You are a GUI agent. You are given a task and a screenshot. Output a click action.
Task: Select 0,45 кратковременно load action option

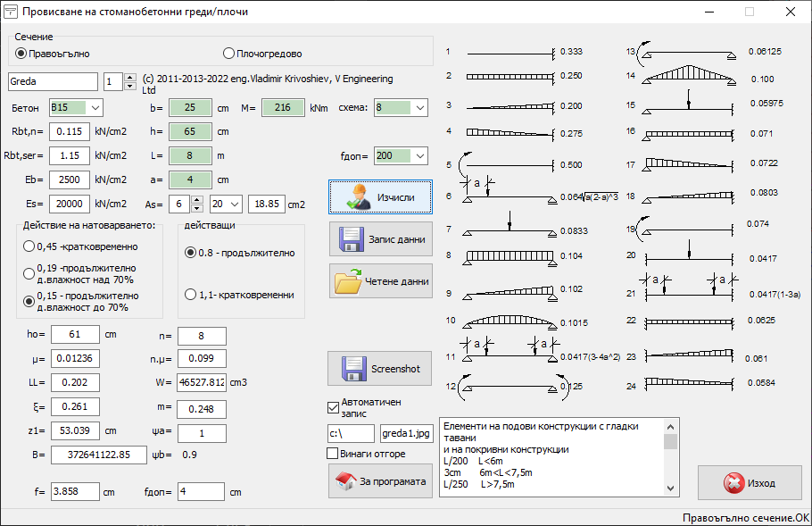30,246
